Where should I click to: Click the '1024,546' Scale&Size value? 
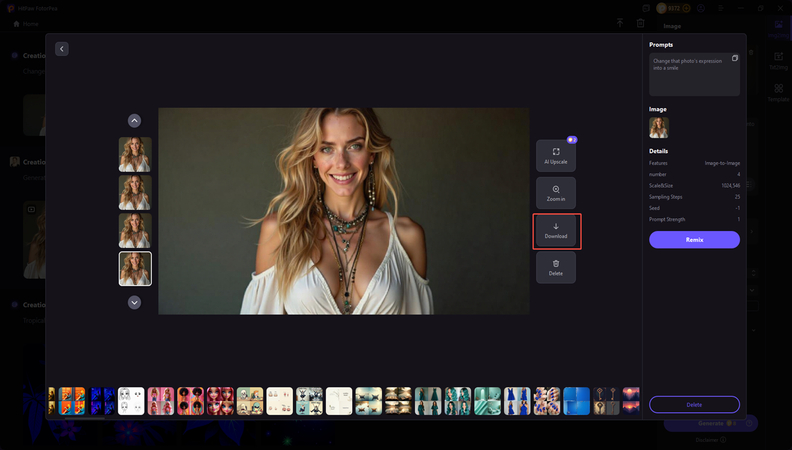730,185
